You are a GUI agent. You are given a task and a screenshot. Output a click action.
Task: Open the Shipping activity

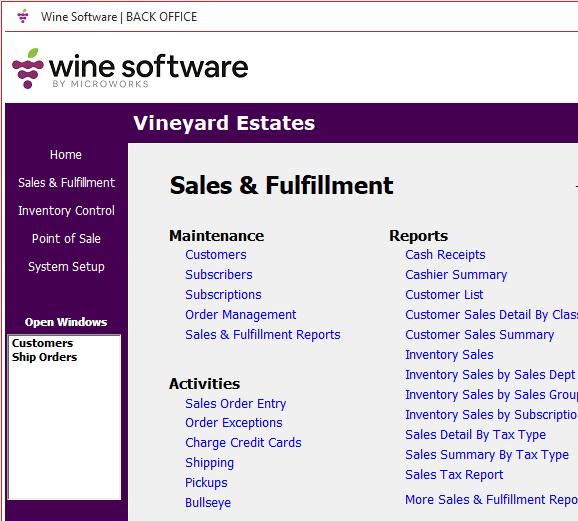(209, 463)
